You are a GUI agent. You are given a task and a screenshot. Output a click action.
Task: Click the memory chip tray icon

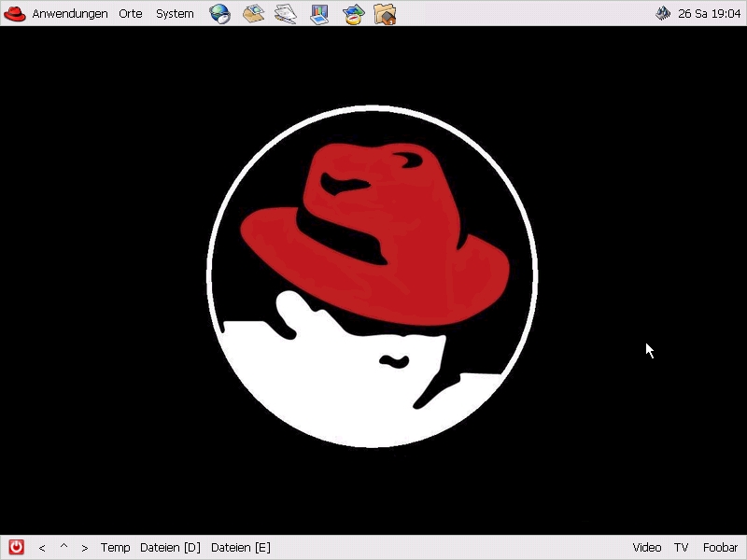[663, 13]
